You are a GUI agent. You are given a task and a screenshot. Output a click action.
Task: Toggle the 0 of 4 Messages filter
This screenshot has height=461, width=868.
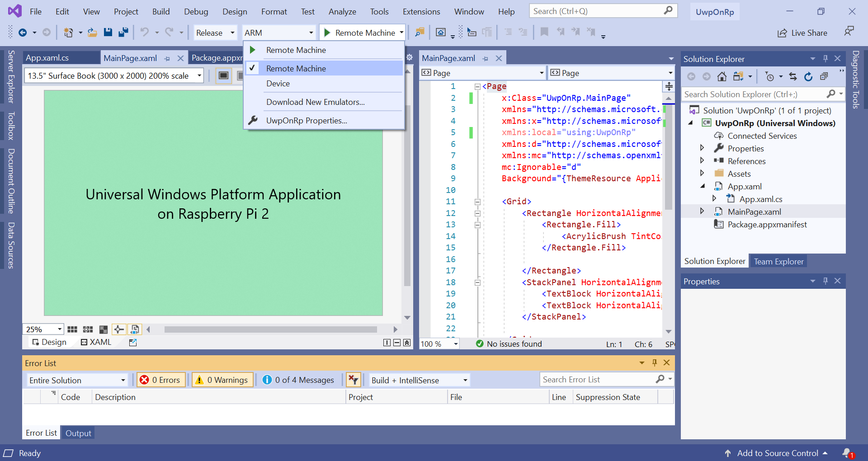[x=298, y=380]
